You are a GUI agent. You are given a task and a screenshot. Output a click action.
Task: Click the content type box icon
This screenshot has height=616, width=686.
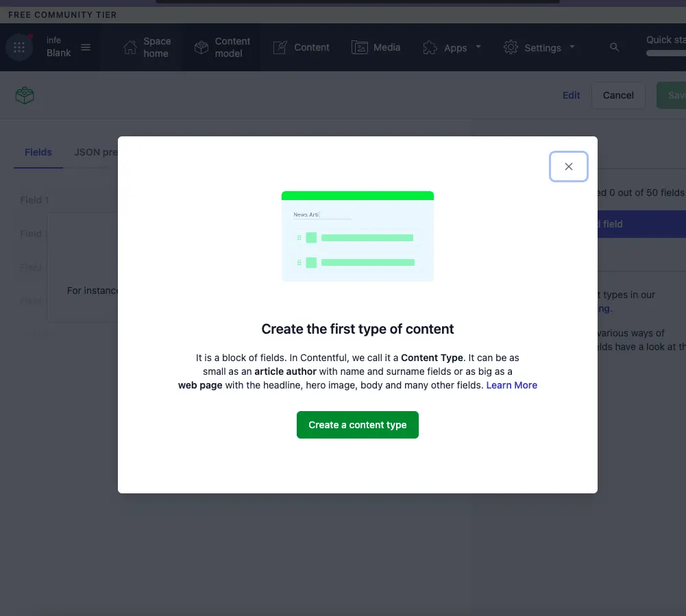25,95
